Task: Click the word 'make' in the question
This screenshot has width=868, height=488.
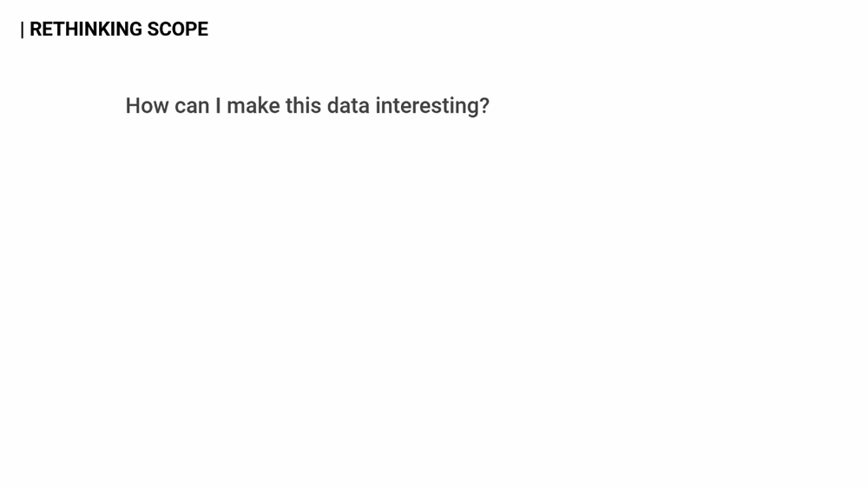Action: [x=253, y=106]
